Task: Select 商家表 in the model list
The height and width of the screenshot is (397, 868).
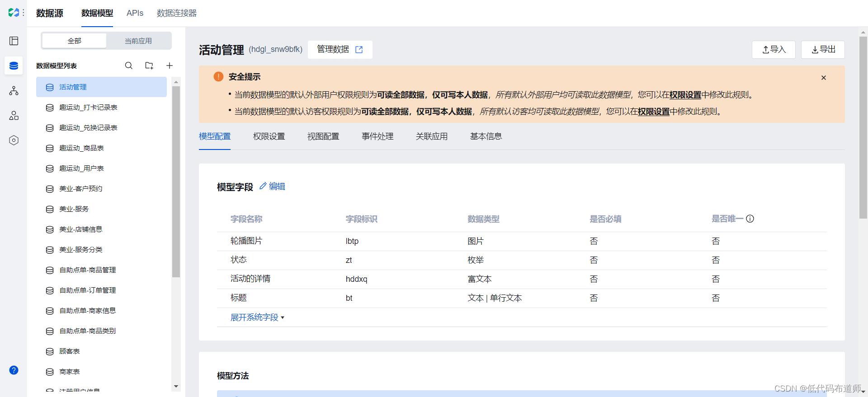Action: pos(101,372)
